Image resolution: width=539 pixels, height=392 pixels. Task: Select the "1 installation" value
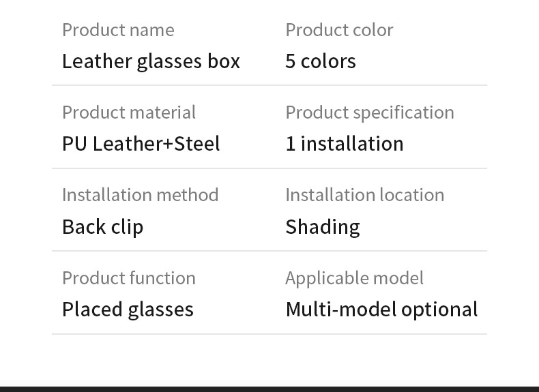pyautogui.click(x=345, y=144)
